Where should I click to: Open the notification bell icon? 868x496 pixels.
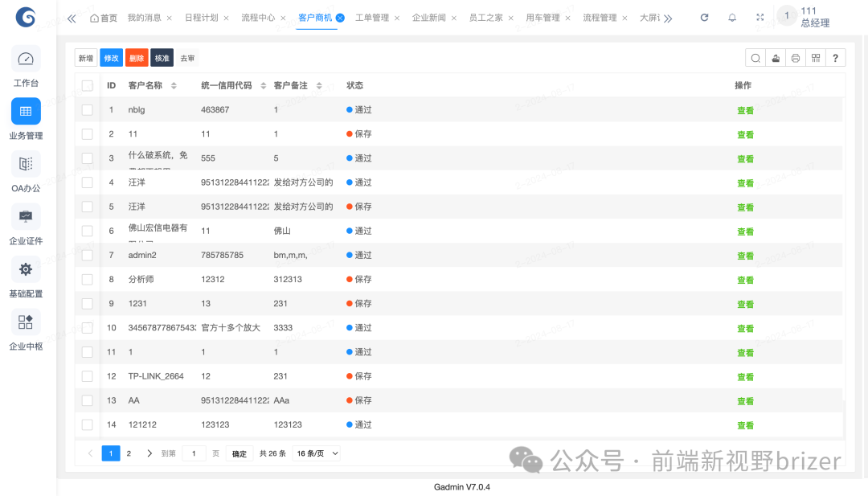[x=731, y=16]
